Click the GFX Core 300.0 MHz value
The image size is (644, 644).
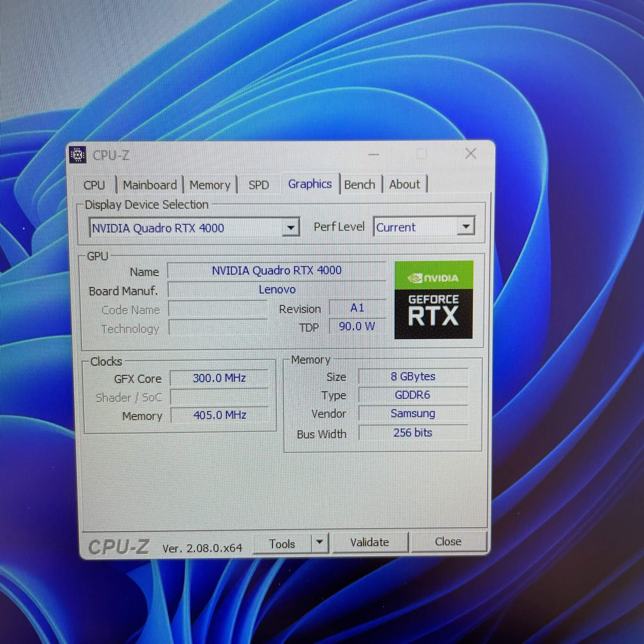pyautogui.click(x=219, y=378)
